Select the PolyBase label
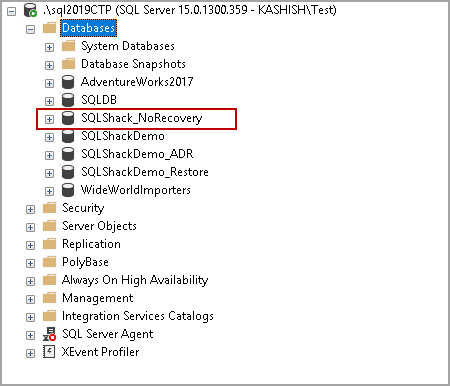The width and height of the screenshot is (450, 386). [85, 262]
